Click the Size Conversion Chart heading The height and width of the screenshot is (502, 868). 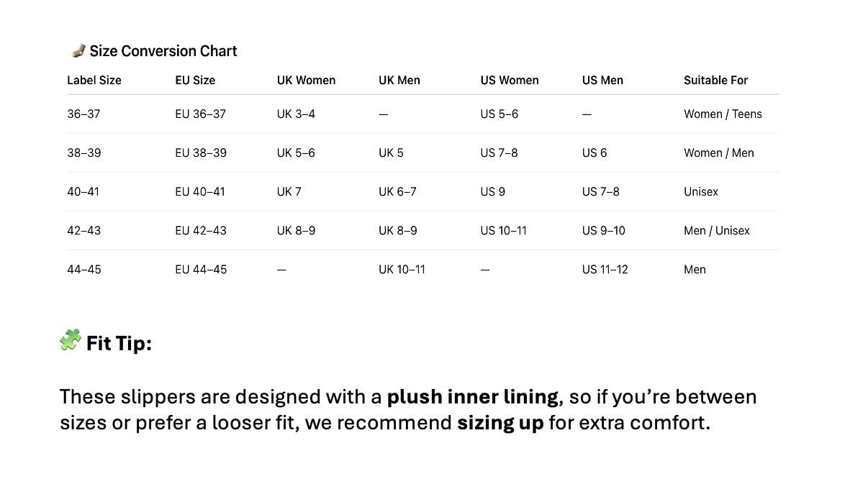click(163, 51)
